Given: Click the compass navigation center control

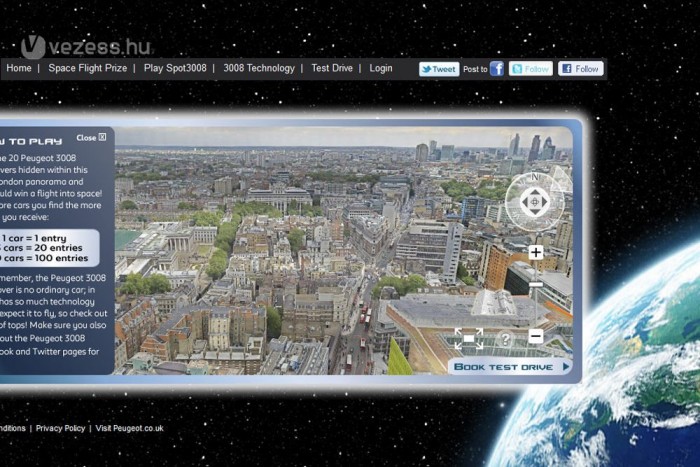Looking at the screenshot, I should tap(535, 202).
